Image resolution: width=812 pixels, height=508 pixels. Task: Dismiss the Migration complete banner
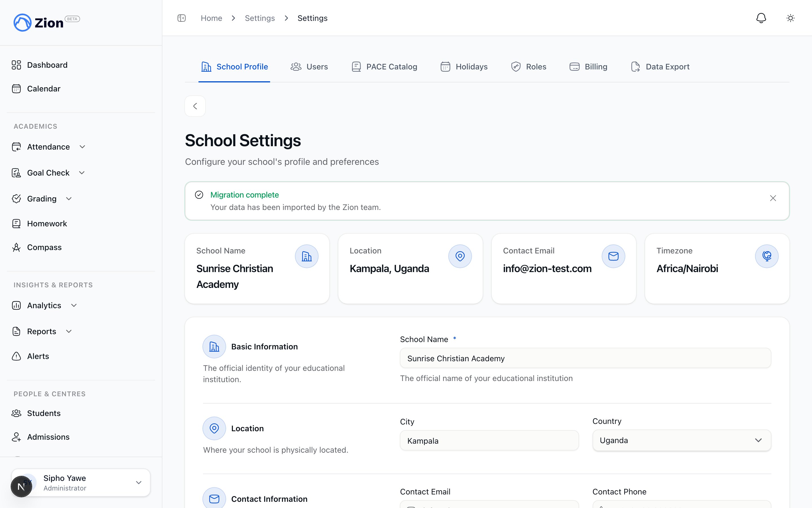tap(773, 198)
